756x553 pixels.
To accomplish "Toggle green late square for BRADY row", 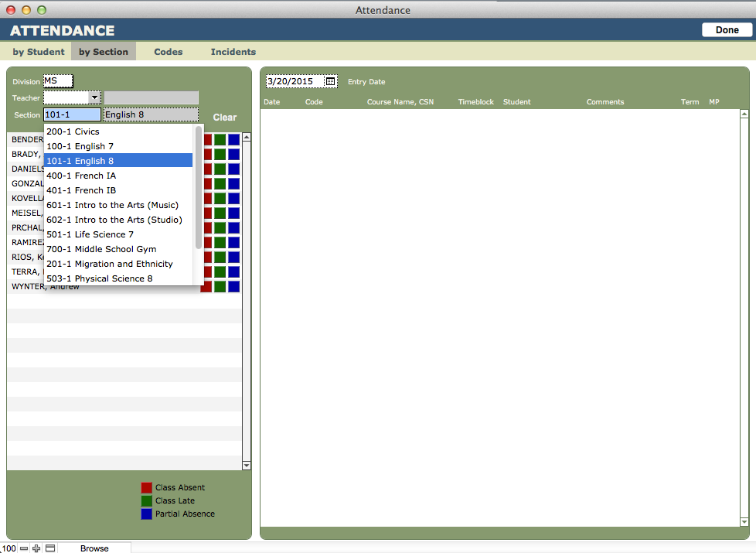I will tap(220, 155).
